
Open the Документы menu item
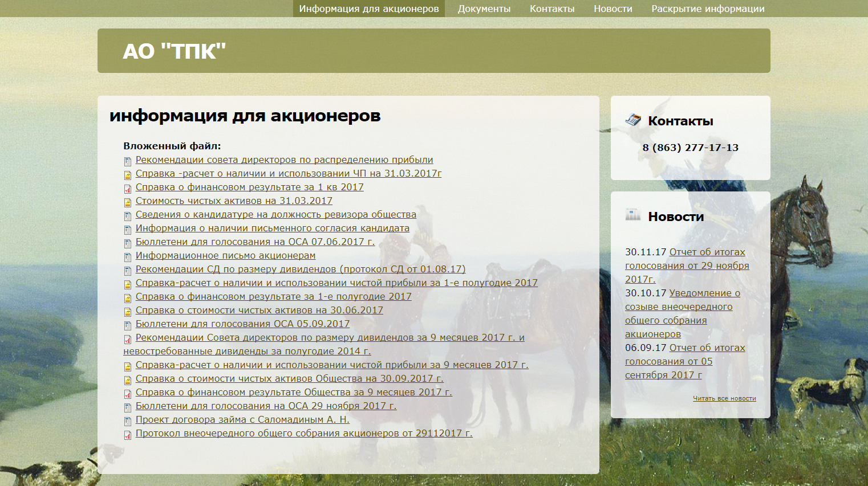pyautogui.click(x=484, y=9)
